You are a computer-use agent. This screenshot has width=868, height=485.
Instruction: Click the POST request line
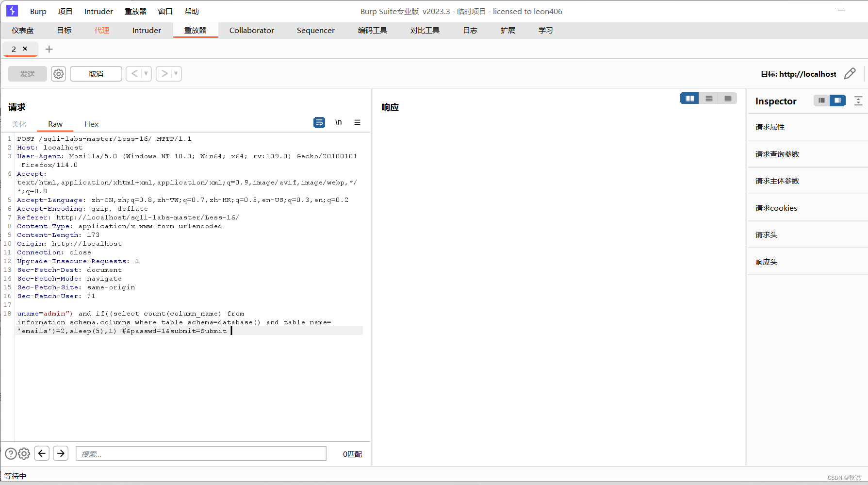coord(104,139)
